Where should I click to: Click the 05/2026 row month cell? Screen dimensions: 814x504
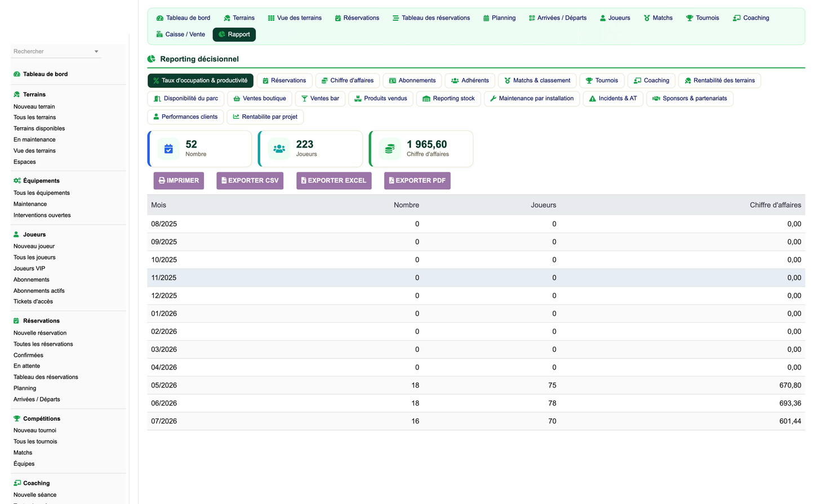(164, 386)
